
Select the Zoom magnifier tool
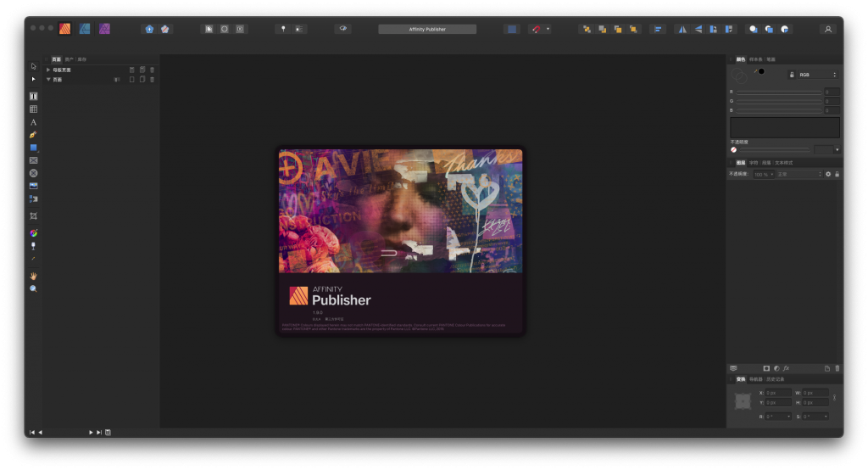[33, 288]
